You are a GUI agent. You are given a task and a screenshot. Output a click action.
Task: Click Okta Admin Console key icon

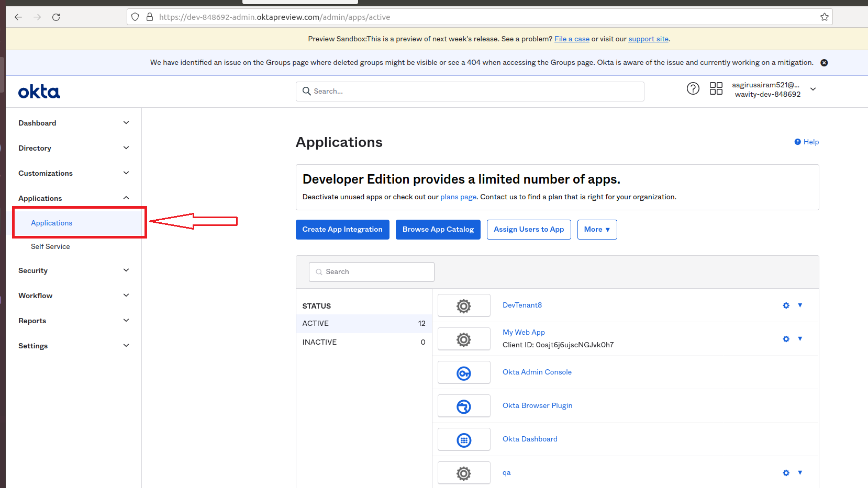[464, 372]
